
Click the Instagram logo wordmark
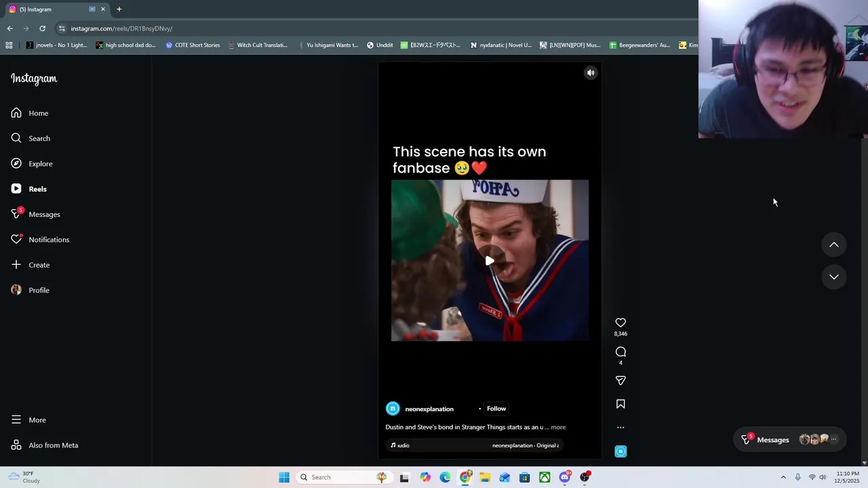click(34, 79)
